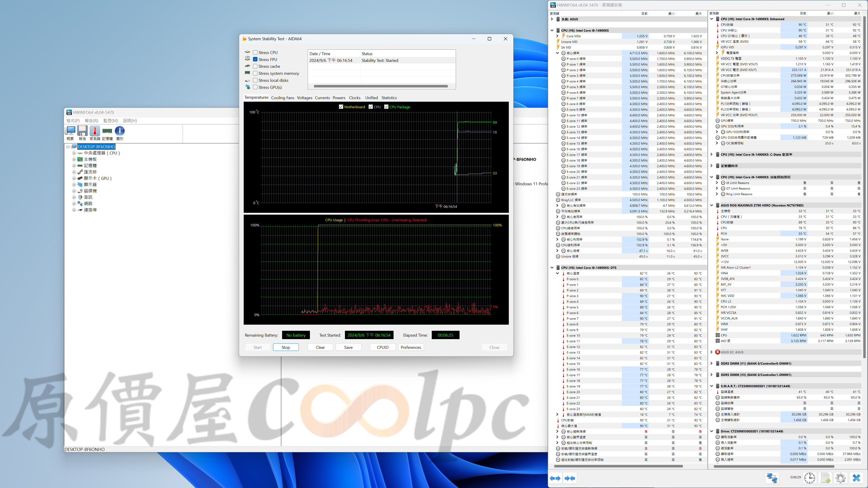The height and width of the screenshot is (488, 868).
Task: Expand the ASUS EC: ASUS sensor group
Action: [x=711, y=352]
